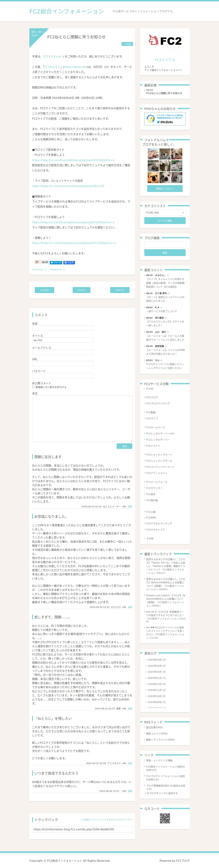Open FC2ライブ in the service categories list
The width and height of the screenshot is (219, 868).
[x=152, y=418]
